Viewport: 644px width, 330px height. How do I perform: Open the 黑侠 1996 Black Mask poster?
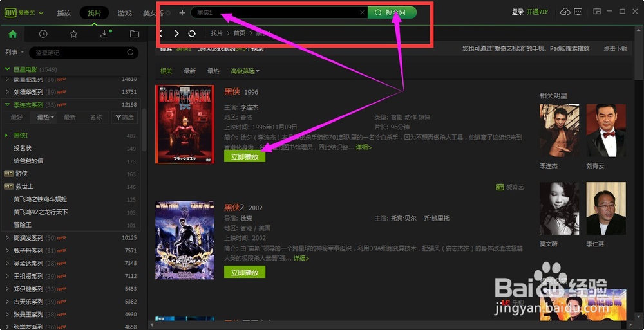[x=185, y=124]
